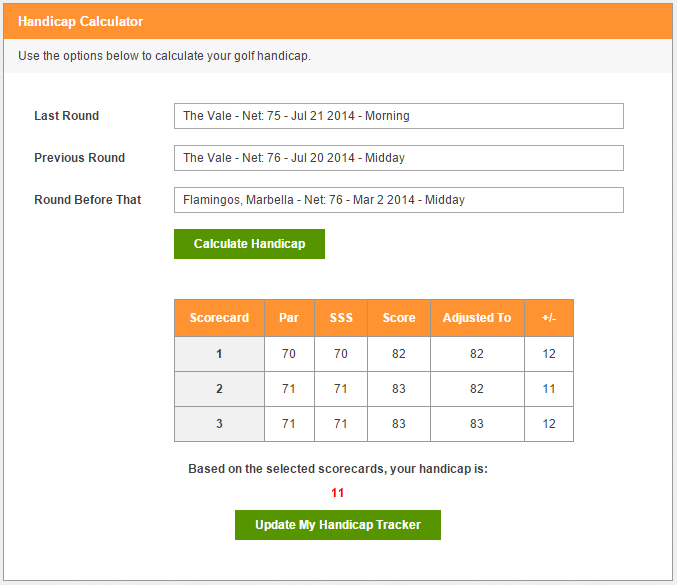Open the Last Round dropdown

[398, 116]
